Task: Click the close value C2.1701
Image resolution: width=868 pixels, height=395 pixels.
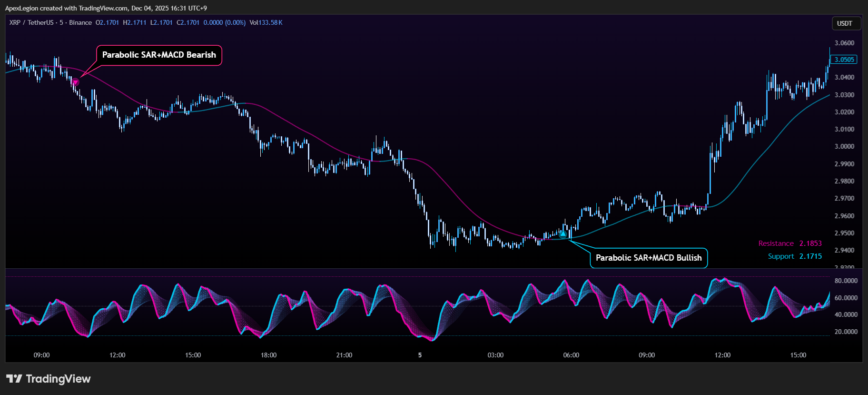Action: (188, 22)
